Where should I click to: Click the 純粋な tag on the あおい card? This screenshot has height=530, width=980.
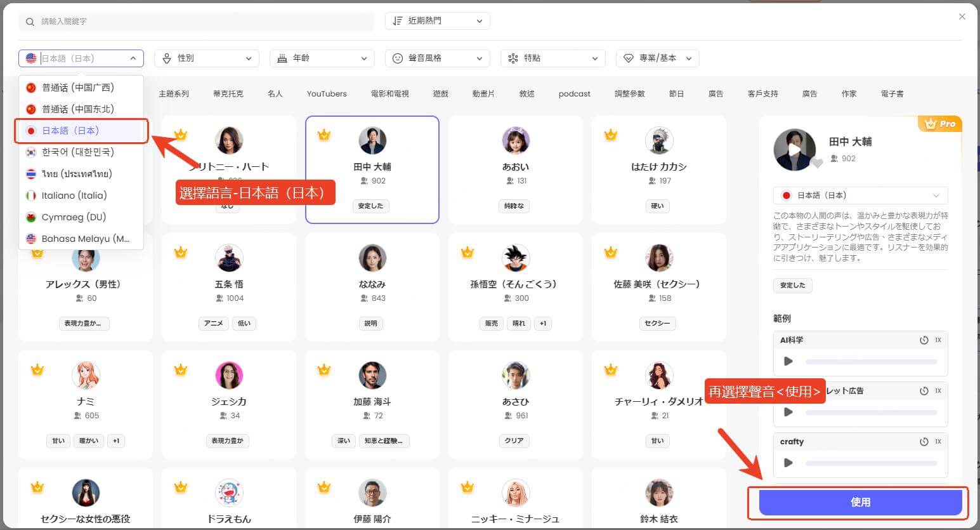[514, 206]
